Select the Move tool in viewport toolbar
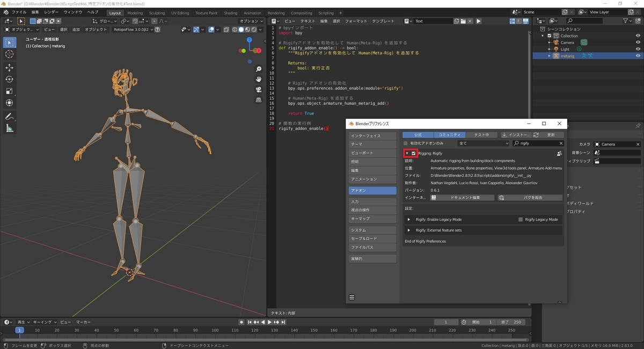Image resolution: width=644 pixels, height=349 pixels. (x=10, y=67)
